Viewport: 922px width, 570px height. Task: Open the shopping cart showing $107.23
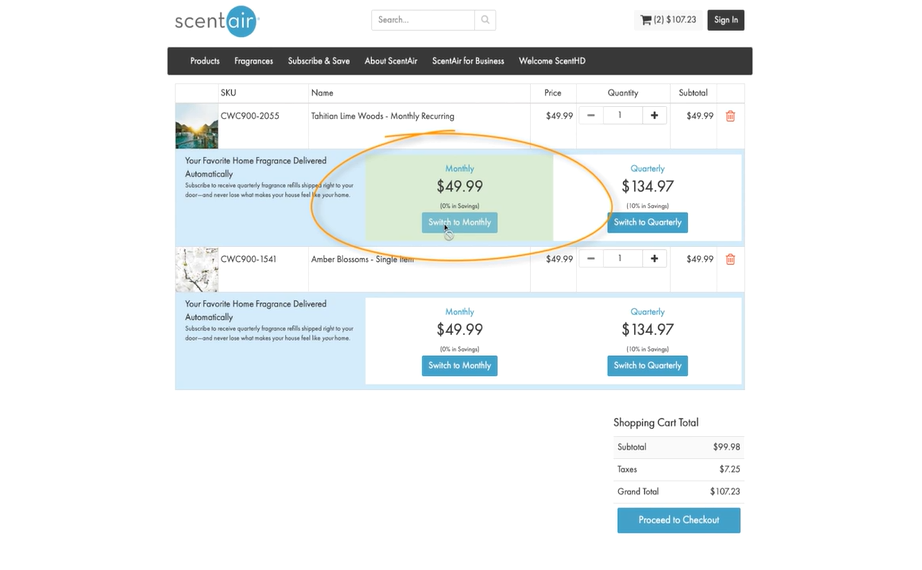pyautogui.click(x=668, y=20)
